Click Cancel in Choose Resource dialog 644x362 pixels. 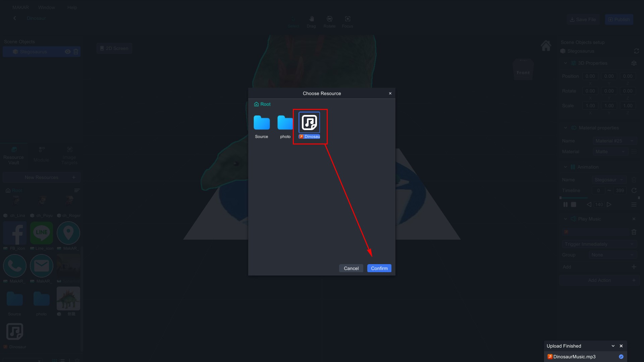click(x=351, y=268)
